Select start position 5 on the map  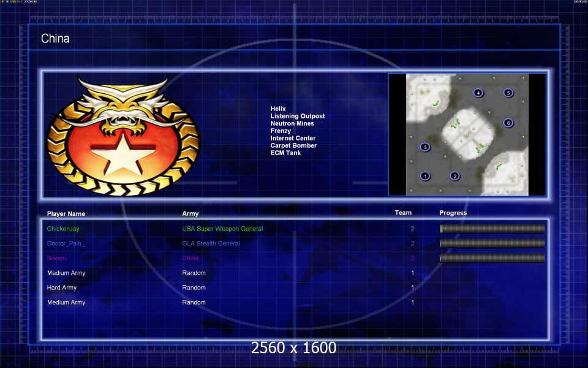(x=508, y=93)
